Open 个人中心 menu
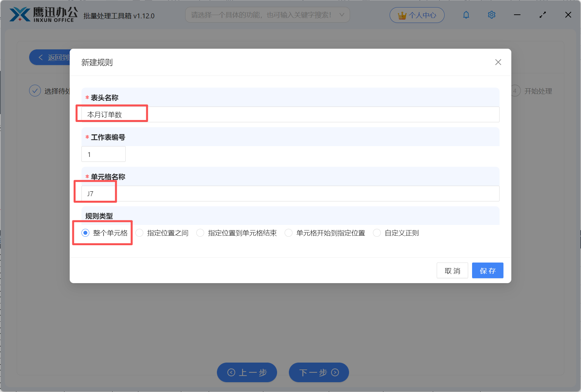Viewport: 581px width, 392px height. click(x=417, y=15)
